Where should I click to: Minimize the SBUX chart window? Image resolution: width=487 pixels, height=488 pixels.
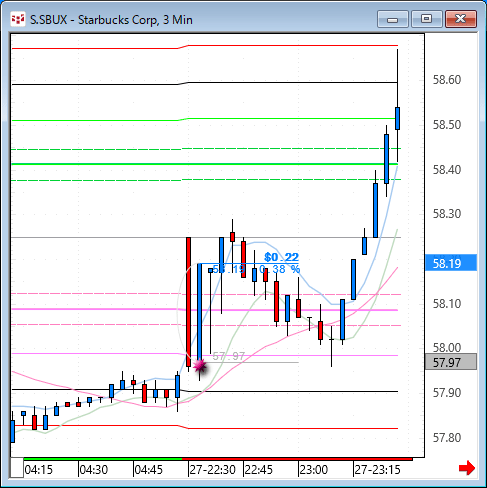click(393, 19)
